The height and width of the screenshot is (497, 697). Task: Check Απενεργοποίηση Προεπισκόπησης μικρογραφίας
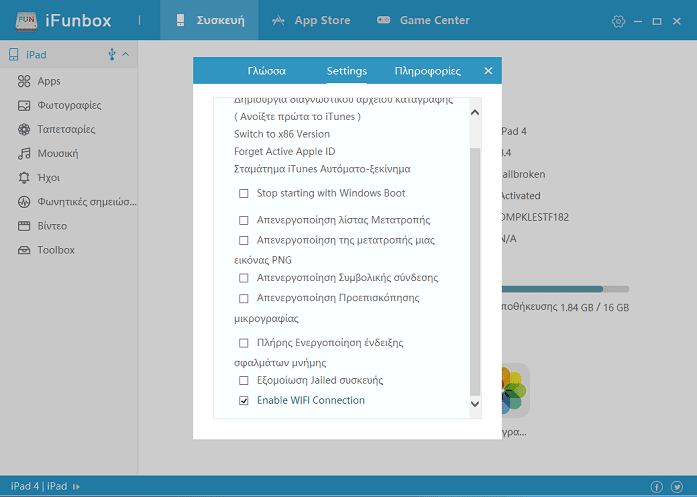(244, 298)
